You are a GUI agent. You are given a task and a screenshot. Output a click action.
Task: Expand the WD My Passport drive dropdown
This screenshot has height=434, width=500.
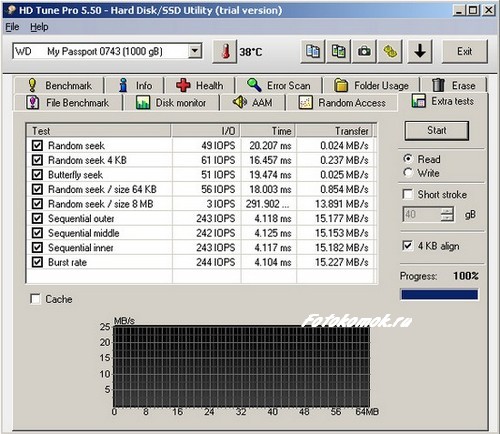pyautogui.click(x=195, y=51)
